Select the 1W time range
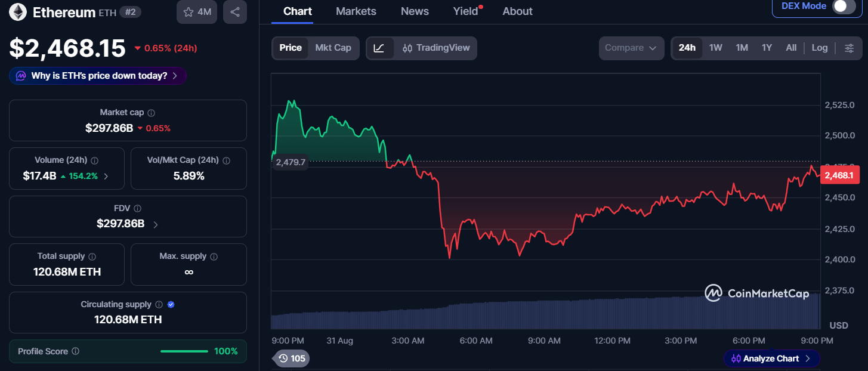This screenshot has width=868, height=371. click(716, 48)
